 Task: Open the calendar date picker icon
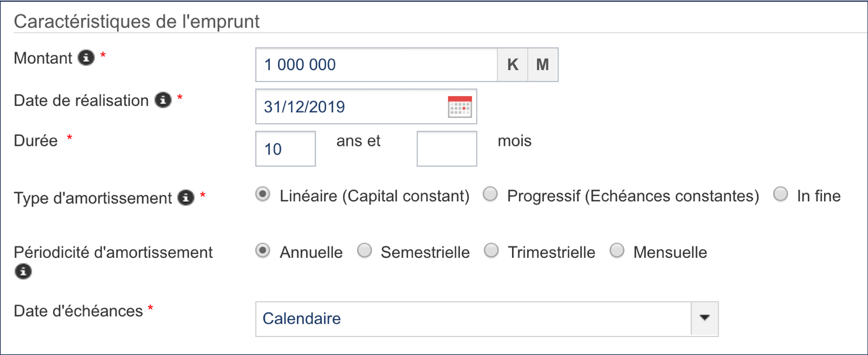click(x=459, y=106)
